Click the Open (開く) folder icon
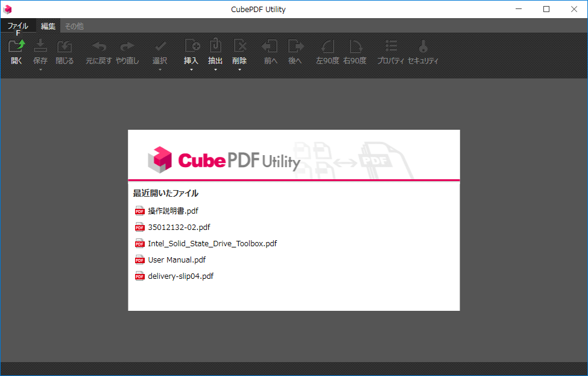 (16, 46)
